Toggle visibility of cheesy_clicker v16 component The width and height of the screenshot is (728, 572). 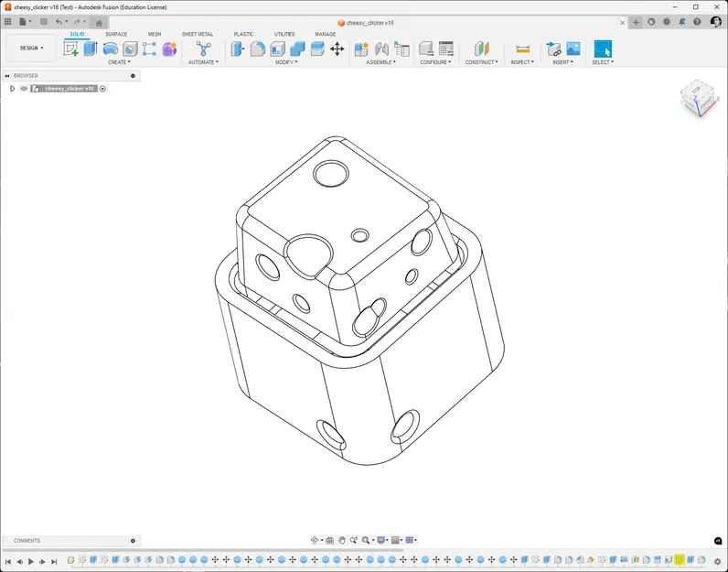coord(24,88)
